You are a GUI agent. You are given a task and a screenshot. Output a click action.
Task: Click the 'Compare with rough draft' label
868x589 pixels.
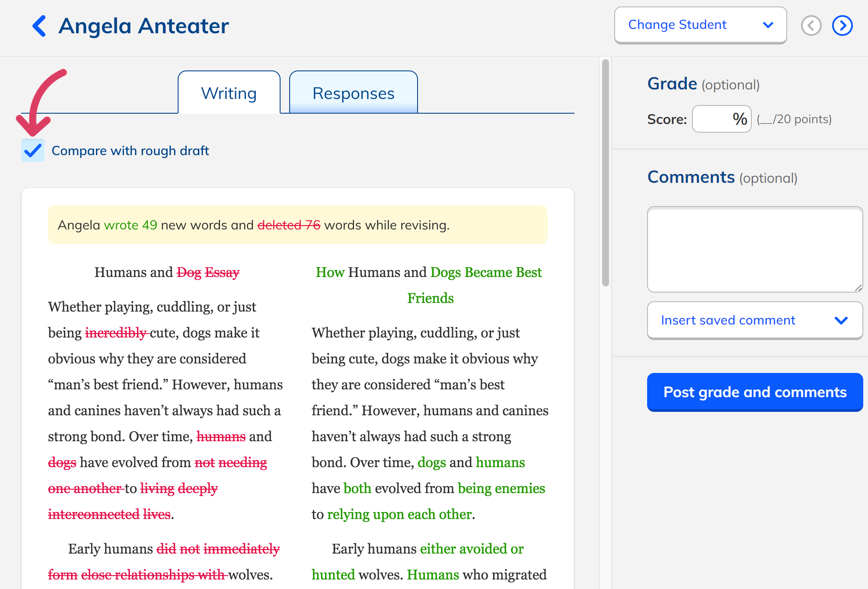(x=130, y=151)
